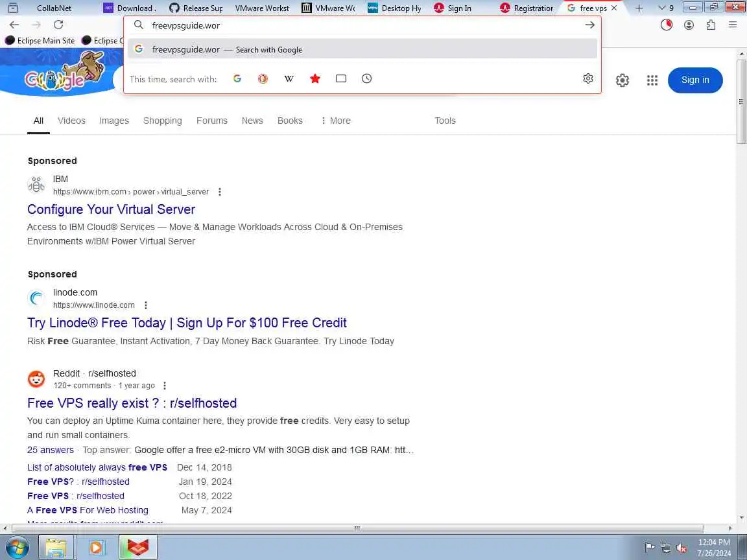
Task: Open the Google apps grid
Action: [652, 80]
